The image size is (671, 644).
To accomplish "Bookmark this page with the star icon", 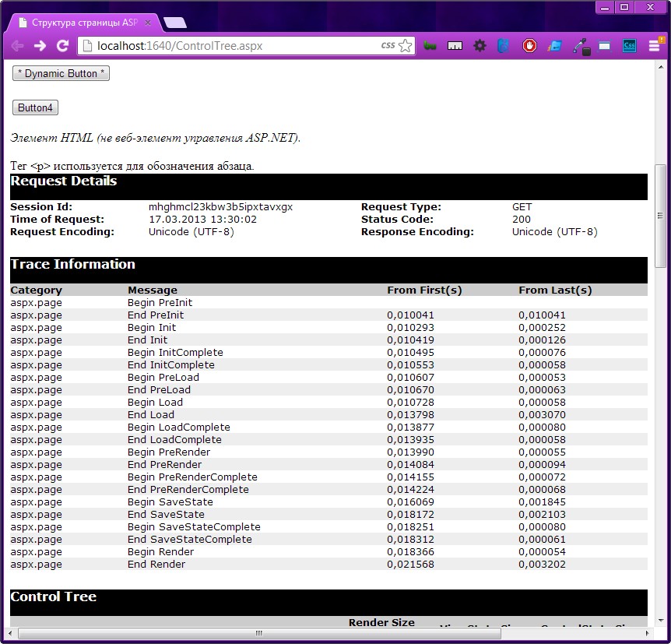I will click(x=405, y=45).
